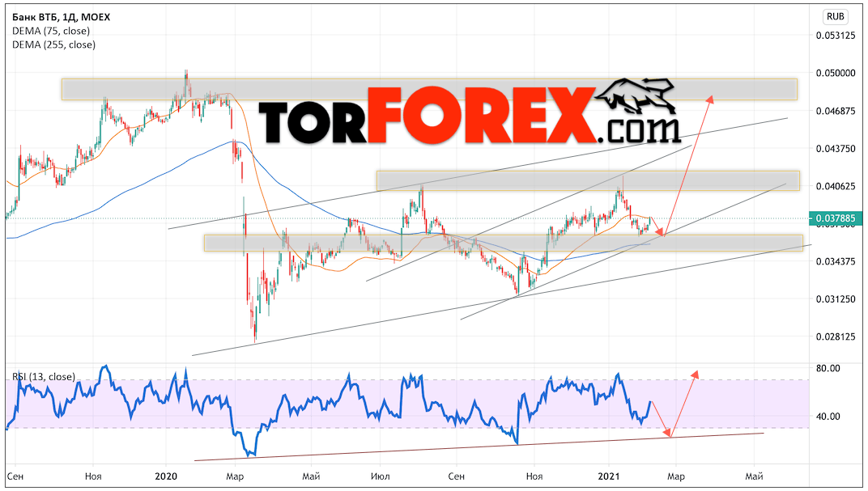Click the last Май label on time axis
The width and height of the screenshot is (868, 491).
tap(754, 476)
